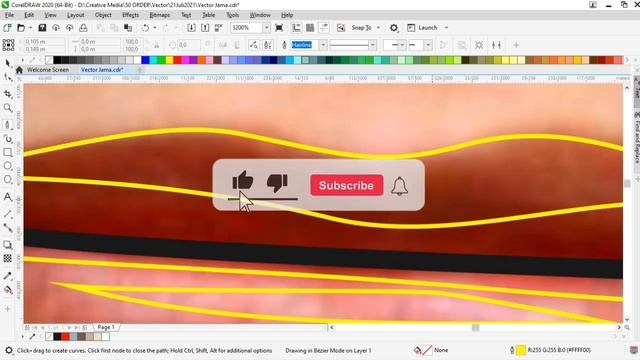Click the Page 1 tab
The width and height of the screenshot is (640, 360).
[106, 327]
